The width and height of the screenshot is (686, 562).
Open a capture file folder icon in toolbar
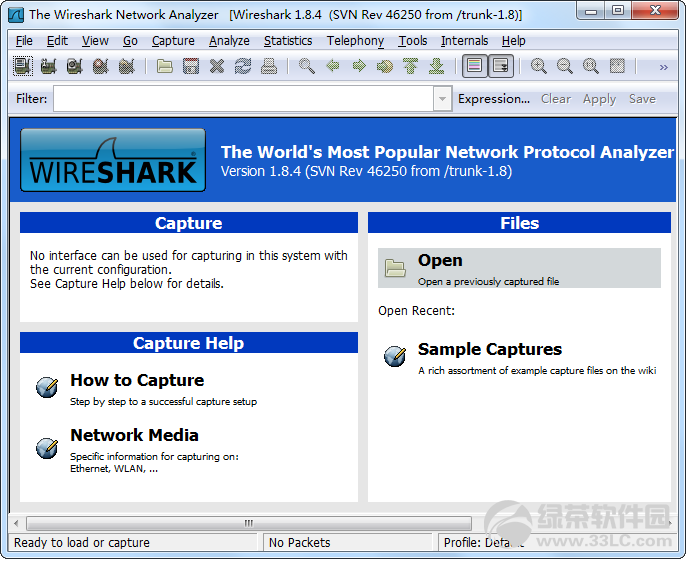(x=164, y=66)
